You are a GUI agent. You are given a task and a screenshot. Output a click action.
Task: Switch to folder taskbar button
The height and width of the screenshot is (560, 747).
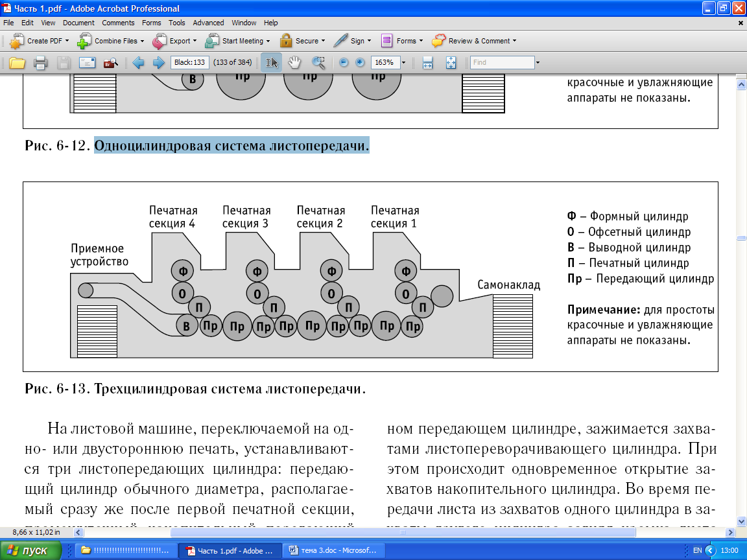pyautogui.click(x=126, y=550)
